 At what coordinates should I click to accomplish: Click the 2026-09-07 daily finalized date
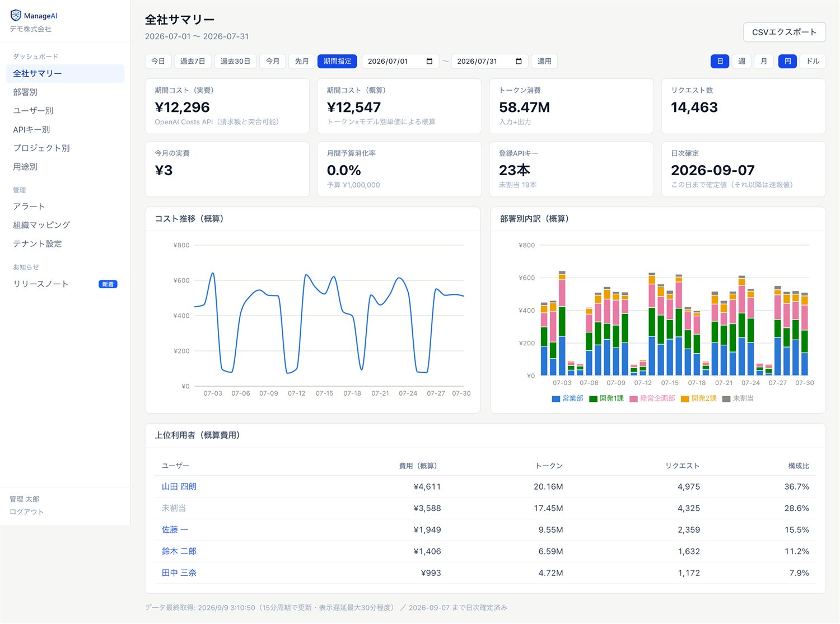click(x=713, y=171)
